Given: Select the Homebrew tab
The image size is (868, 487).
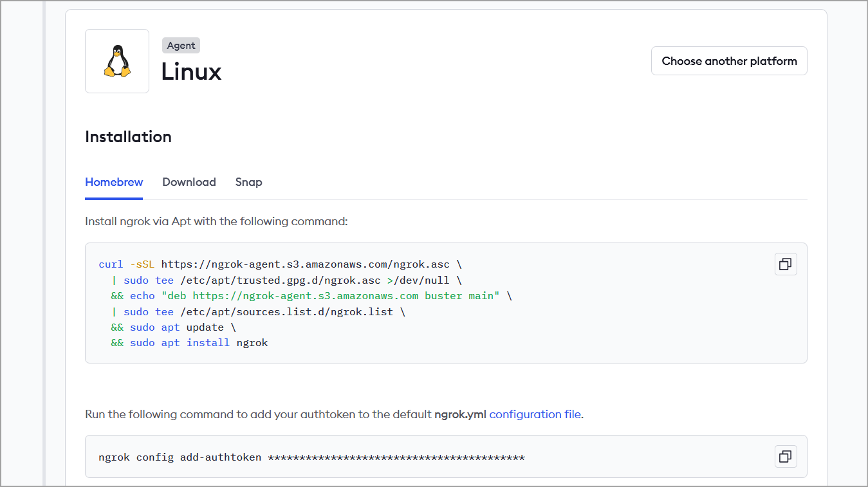Looking at the screenshot, I should click(114, 182).
